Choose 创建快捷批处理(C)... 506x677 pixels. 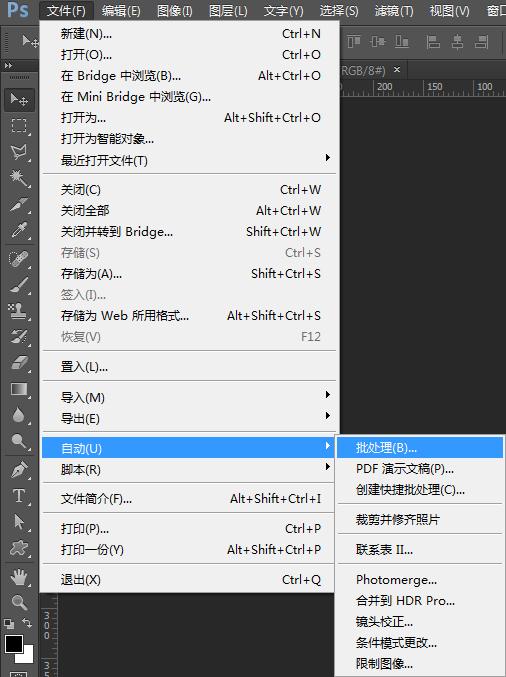pyautogui.click(x=420, y=490)
